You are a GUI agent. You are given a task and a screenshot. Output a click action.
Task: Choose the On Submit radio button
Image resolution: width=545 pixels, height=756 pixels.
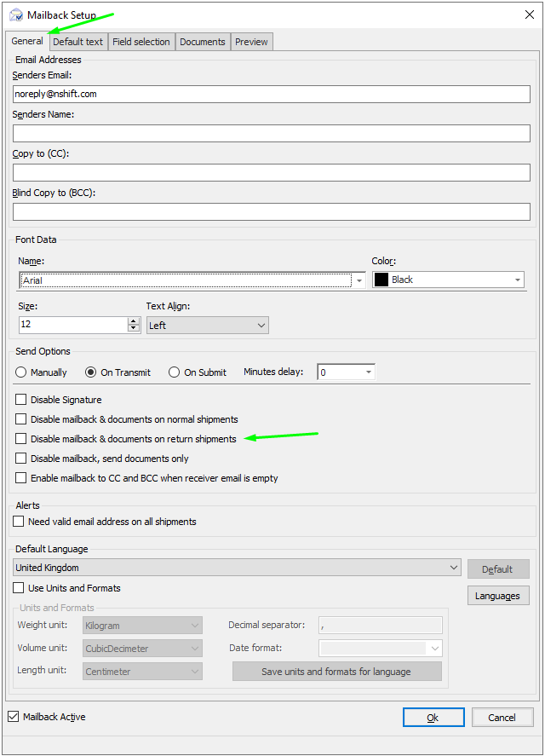click(175, 372)
